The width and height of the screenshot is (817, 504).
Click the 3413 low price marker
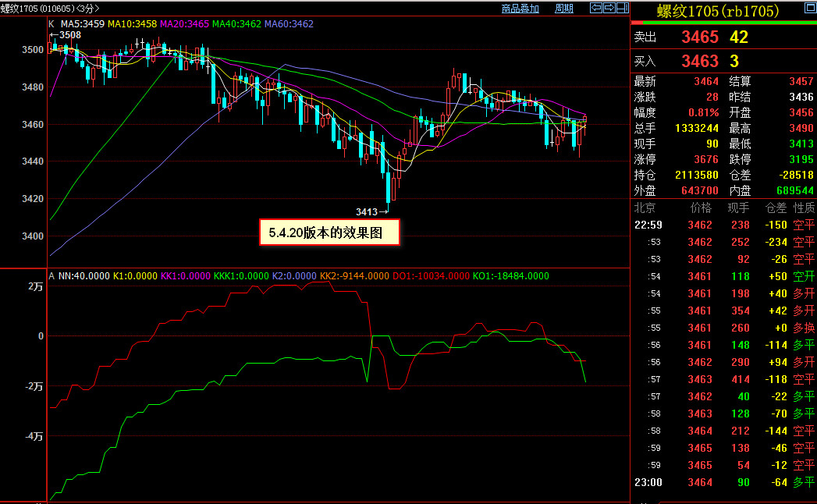pyautogui.click(x=367, y=211)
